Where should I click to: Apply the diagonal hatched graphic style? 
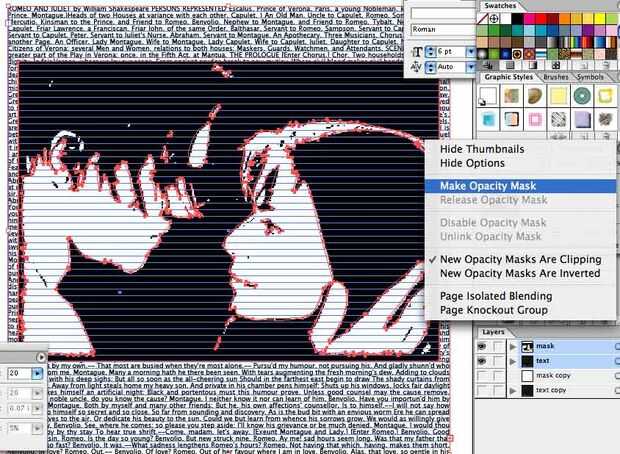[558, 119]
